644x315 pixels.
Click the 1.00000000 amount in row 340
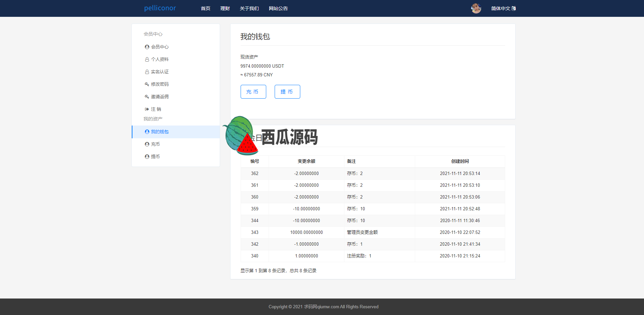306,256
